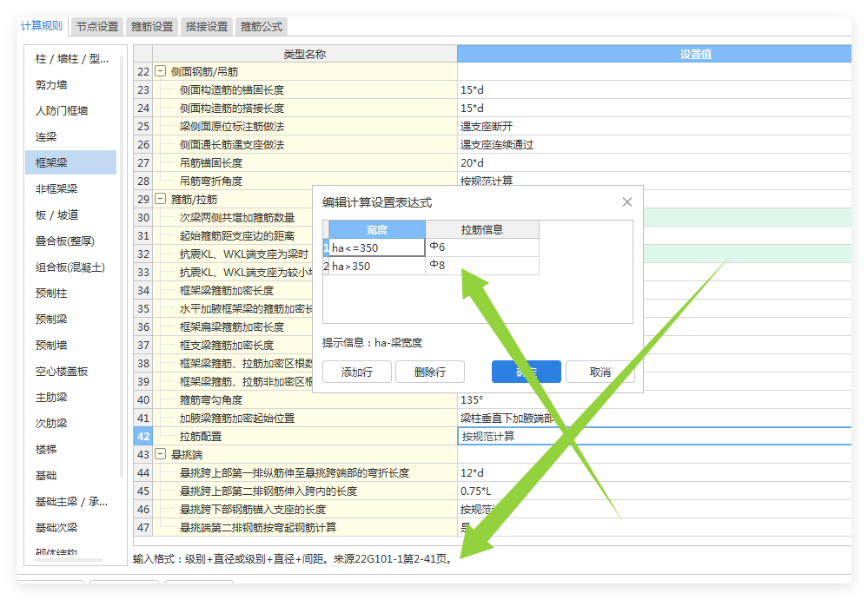Confirm with the 确定 button
This screenshot has height=600, width=868.
(525, 372)
